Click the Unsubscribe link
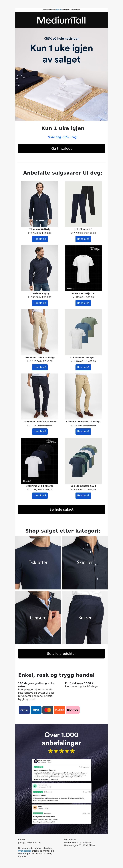Viewport: 123px width, 868px height. pos(25,851)
